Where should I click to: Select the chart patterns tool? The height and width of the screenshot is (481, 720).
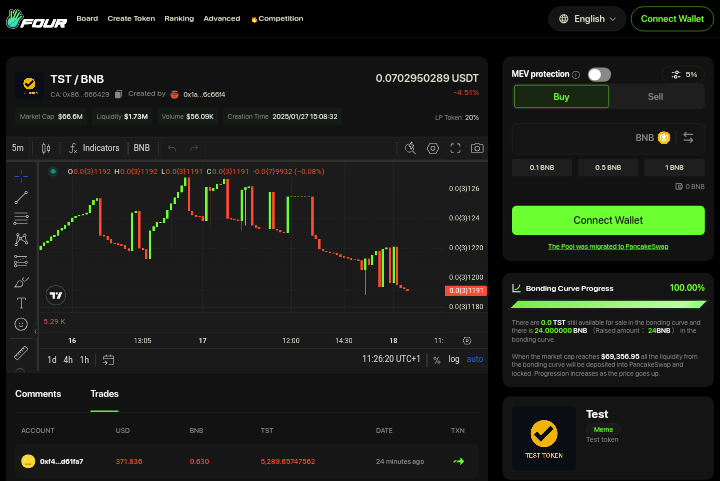tap(21, 239)
